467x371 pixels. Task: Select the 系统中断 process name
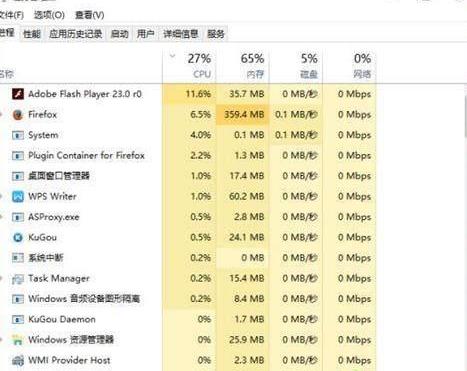coord(46,258)
